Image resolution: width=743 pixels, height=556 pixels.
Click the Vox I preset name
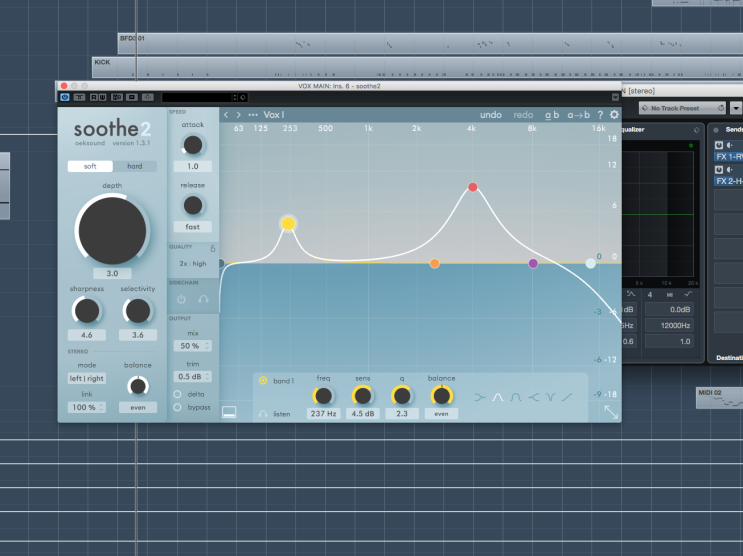274,115
